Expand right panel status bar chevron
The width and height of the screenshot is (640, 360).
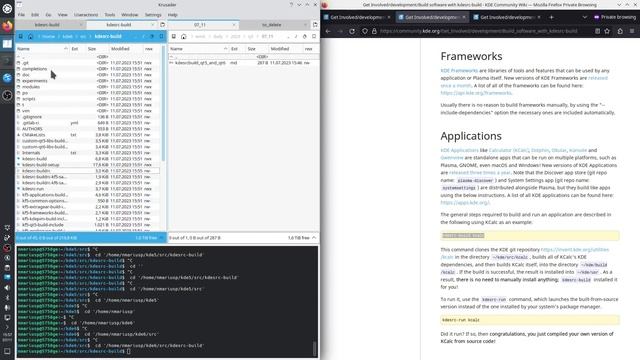pos(314,238)
